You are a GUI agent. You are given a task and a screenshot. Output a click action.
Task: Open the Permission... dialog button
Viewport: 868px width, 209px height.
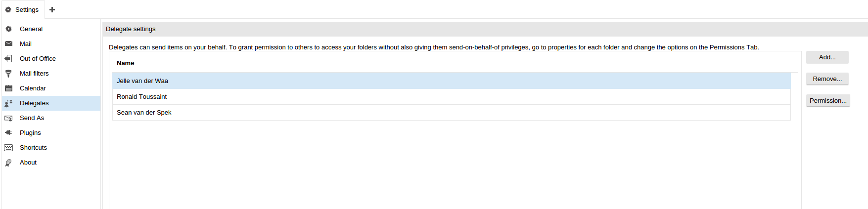828,101
